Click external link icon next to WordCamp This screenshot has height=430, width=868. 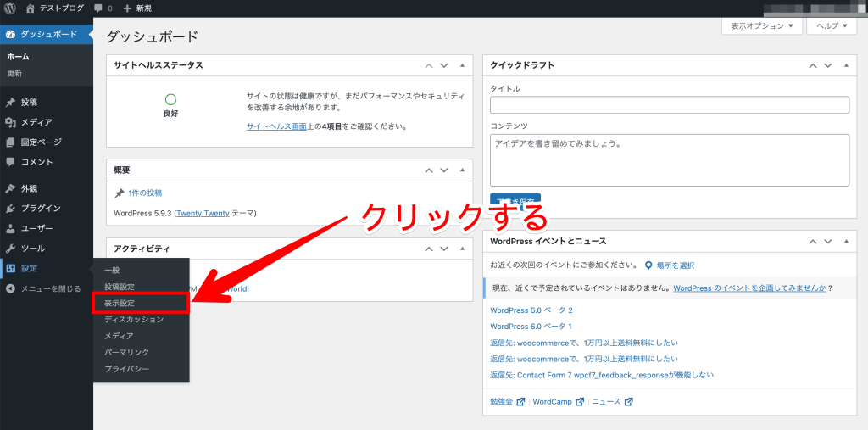coord(580,402)
